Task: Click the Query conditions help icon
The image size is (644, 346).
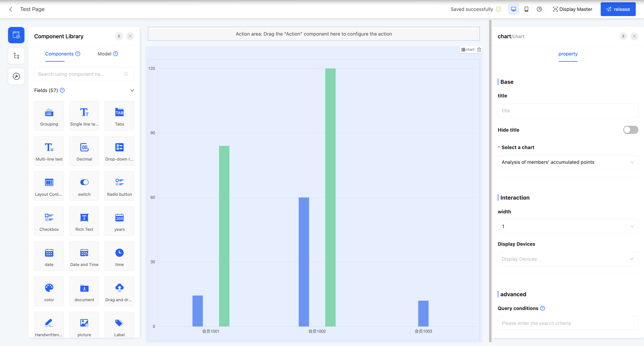Action: point(542,308)
